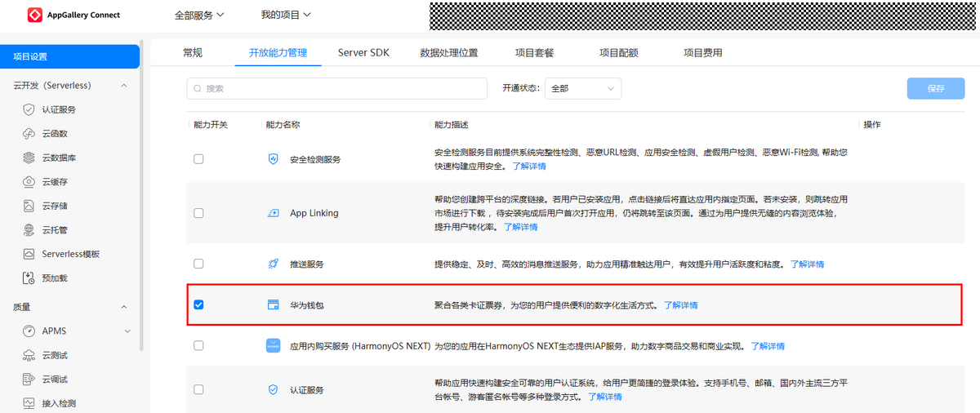Open the 项目配额 tab
Image resolution: width=980 pixels, height=413 pixels.
pyautogui.click(x=618, y=53)
